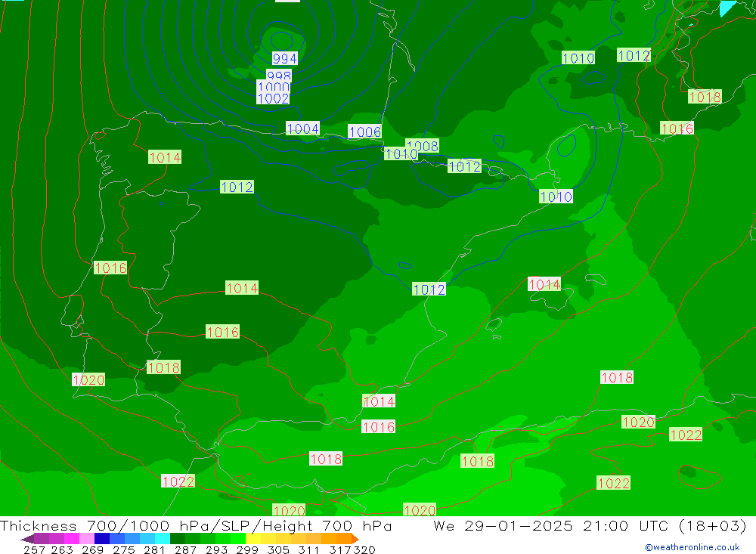
Task: Click the red 1022 label near Morocco
Action: tap(178, 481)
